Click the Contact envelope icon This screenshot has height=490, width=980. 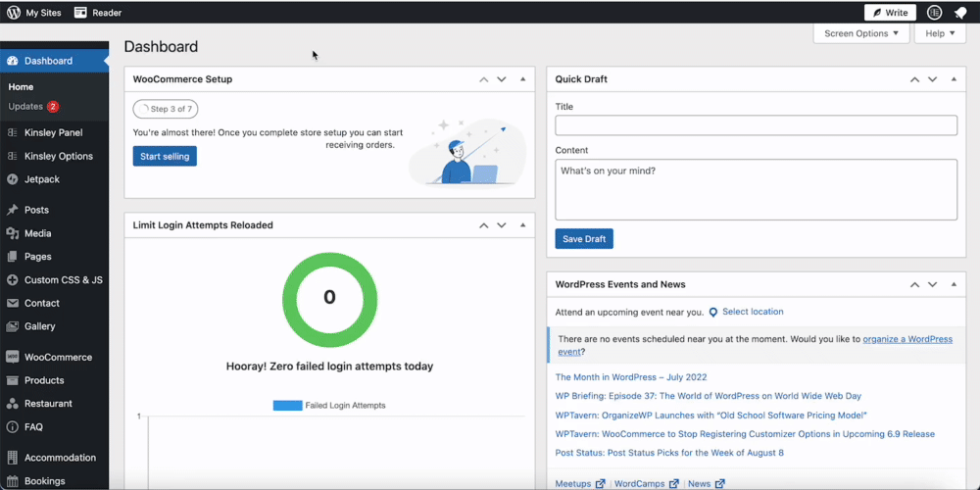pos(12,303)
